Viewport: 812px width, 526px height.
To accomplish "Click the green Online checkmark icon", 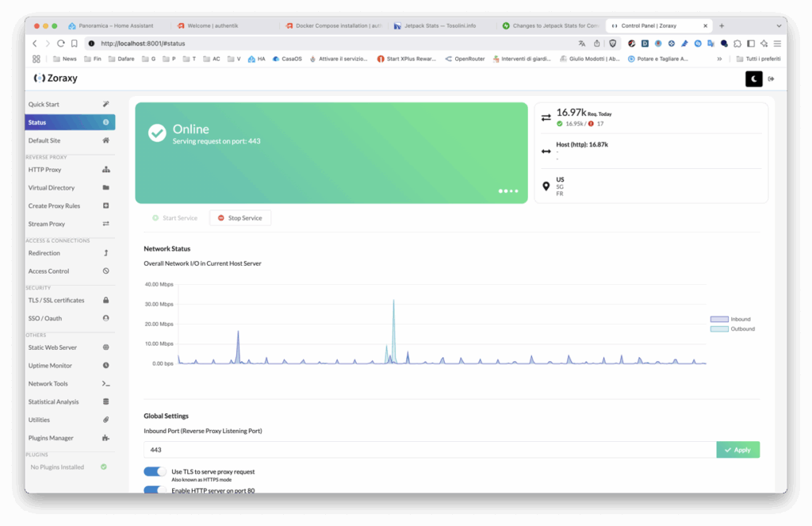I will [157, 133].
